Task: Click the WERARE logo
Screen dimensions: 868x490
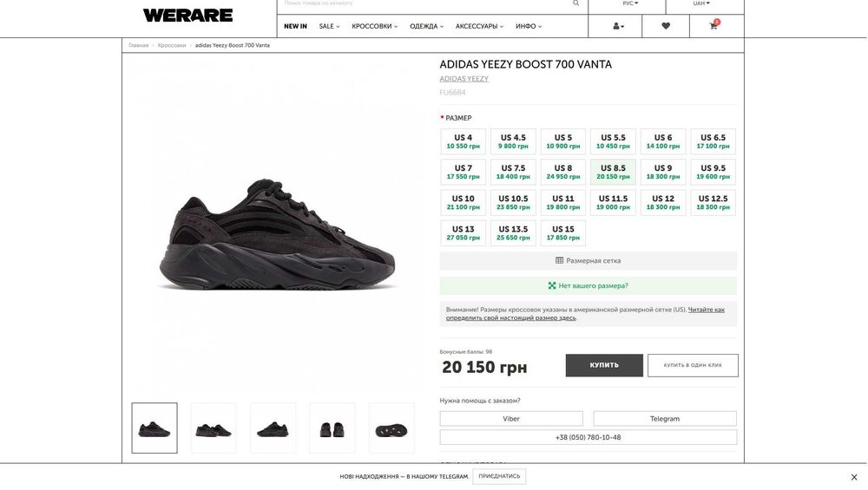Action: 187,16
